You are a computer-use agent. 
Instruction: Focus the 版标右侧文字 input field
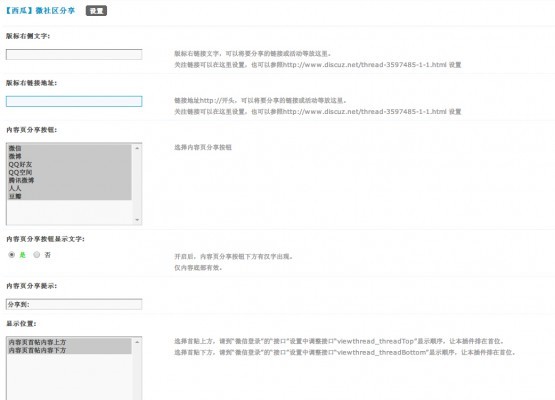point(74,54)
